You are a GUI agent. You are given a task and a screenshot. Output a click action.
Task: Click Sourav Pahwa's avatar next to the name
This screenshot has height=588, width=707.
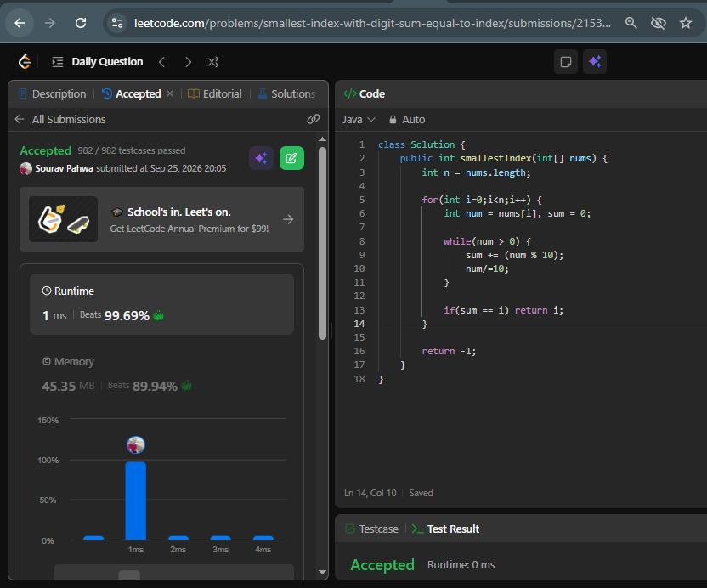(x=25, y=168)
